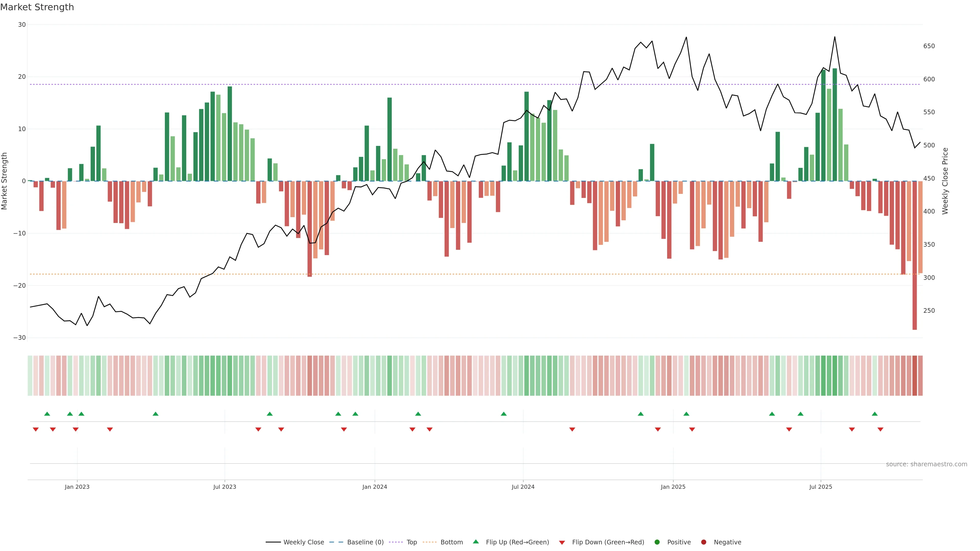980x551 pixels.
Task: Click the darkest red heat strip cell
Action: (915, 375)
